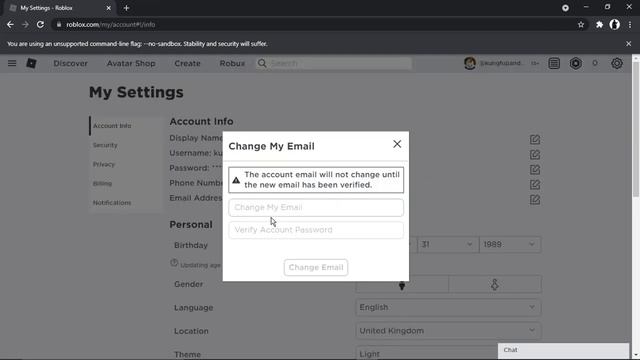Image resolution: width=640 pixels, height=360 pixels.
Task: Open the hamburger navigation menu
Action: [x=12, y=63]
